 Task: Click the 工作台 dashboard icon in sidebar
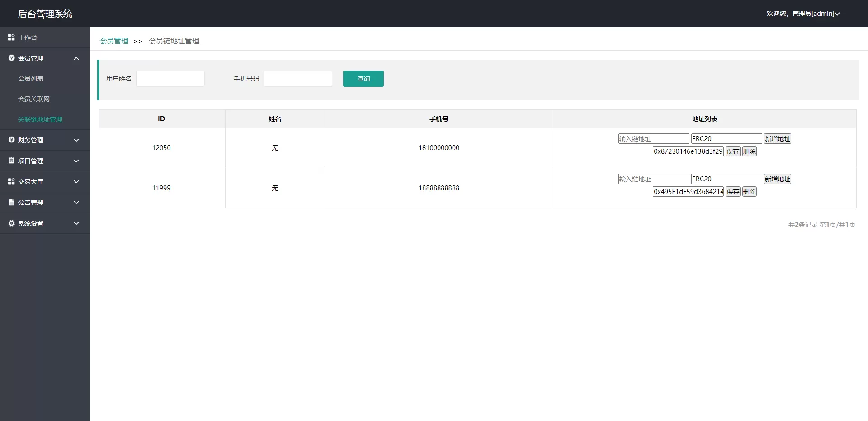(x=11, y=38)
